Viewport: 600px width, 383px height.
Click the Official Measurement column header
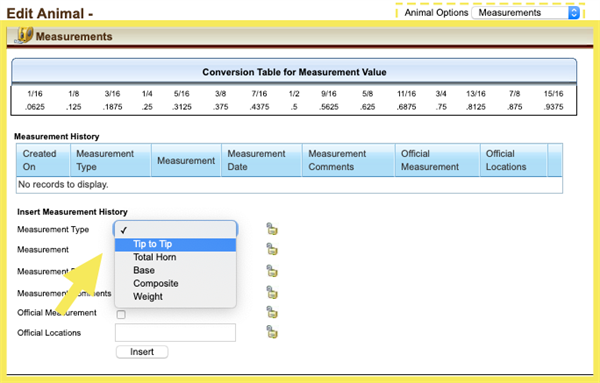[x=437, y=160]
